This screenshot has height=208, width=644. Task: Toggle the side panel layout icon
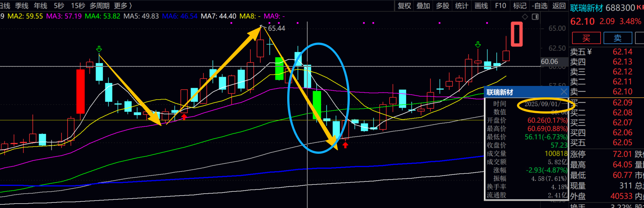(535, 17)
